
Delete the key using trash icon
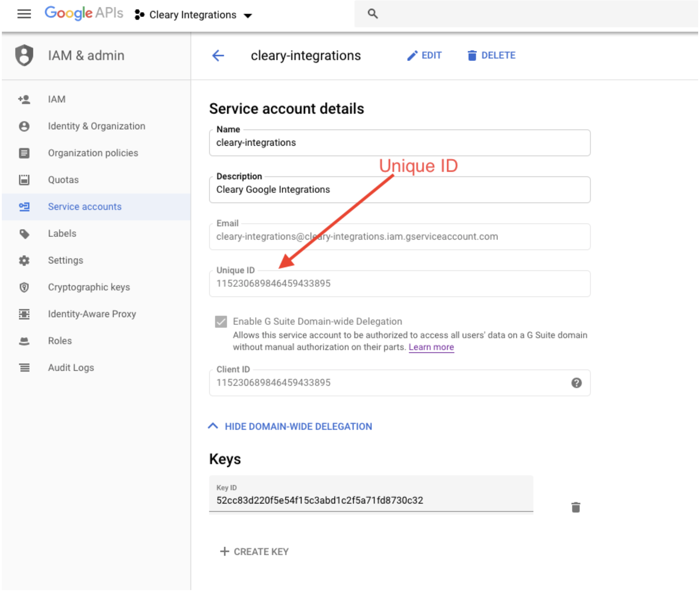pos(576,507)
